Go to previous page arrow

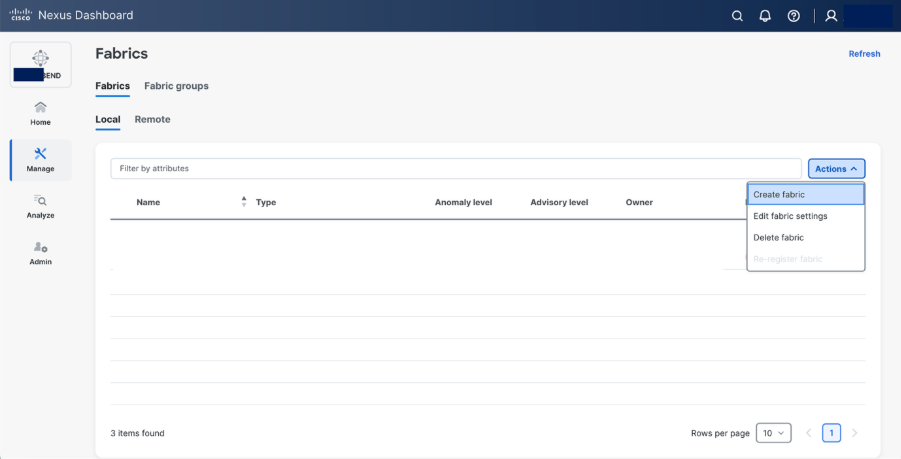[808, 433]
